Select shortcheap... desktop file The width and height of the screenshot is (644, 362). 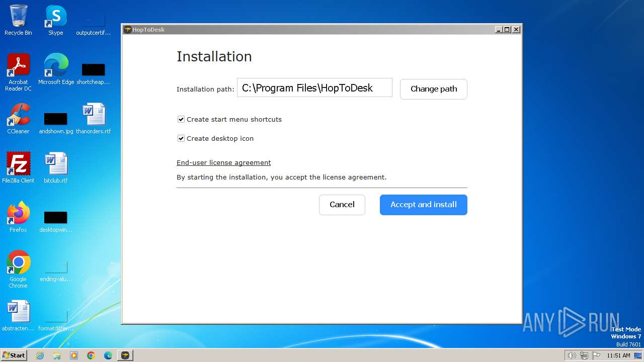tap(93, 73)
